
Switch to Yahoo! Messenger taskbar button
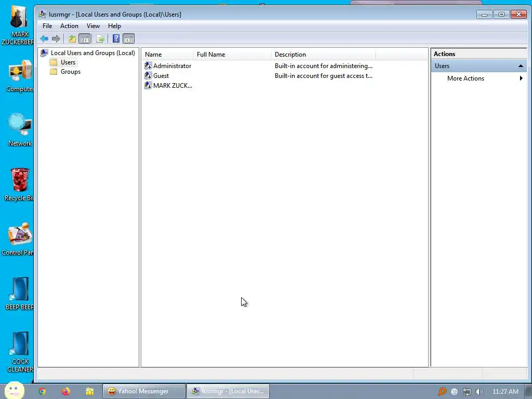pyautogui.click(x=144, y=391)
